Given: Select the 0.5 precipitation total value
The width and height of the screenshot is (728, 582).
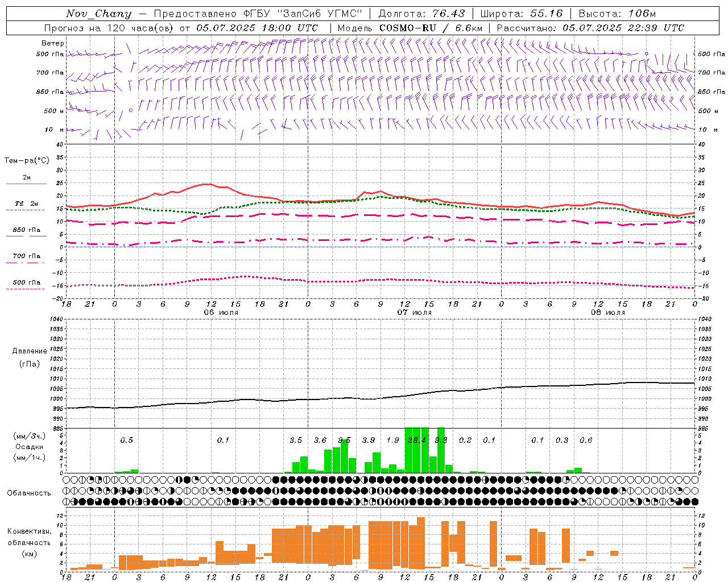Looking at the screenshot, I should click(126, 440).
